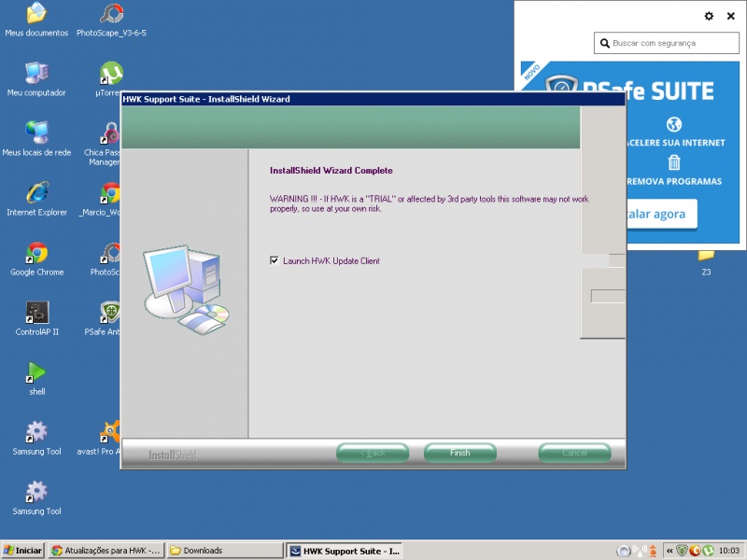Launch Internet Explorer from the desktop
This screenshot has height=560, width=747.
(x=36, y=199)
